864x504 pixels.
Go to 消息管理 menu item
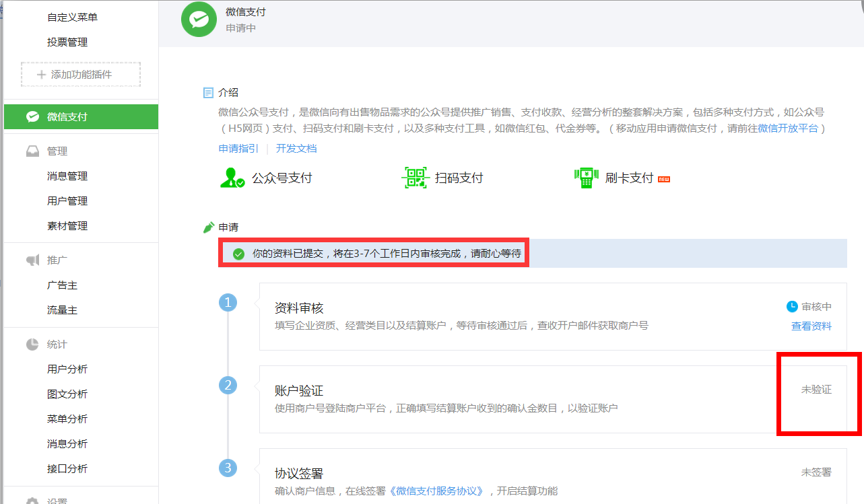tap(67, 176)
